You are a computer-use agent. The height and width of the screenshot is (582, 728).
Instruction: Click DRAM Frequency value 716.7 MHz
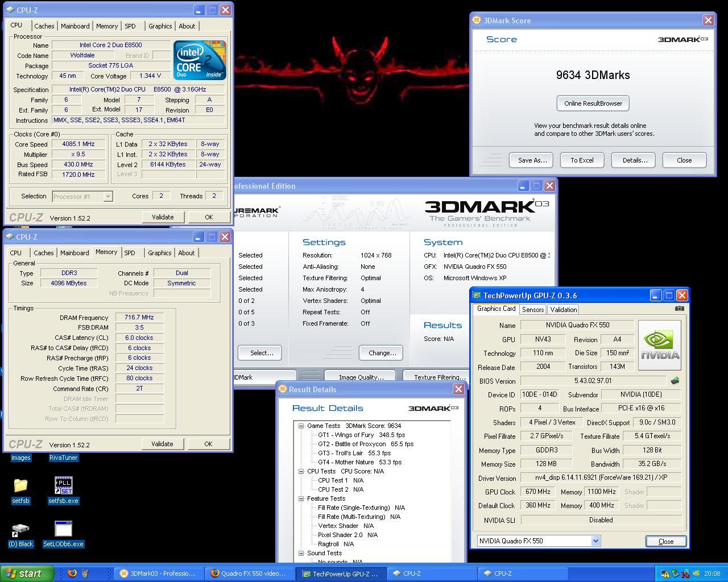coord(139,317)
